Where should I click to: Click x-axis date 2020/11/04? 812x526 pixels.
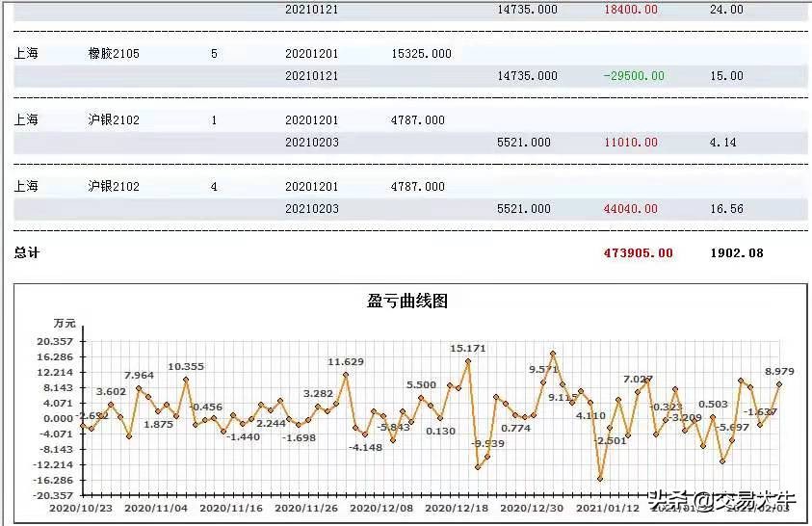point(156,509)
